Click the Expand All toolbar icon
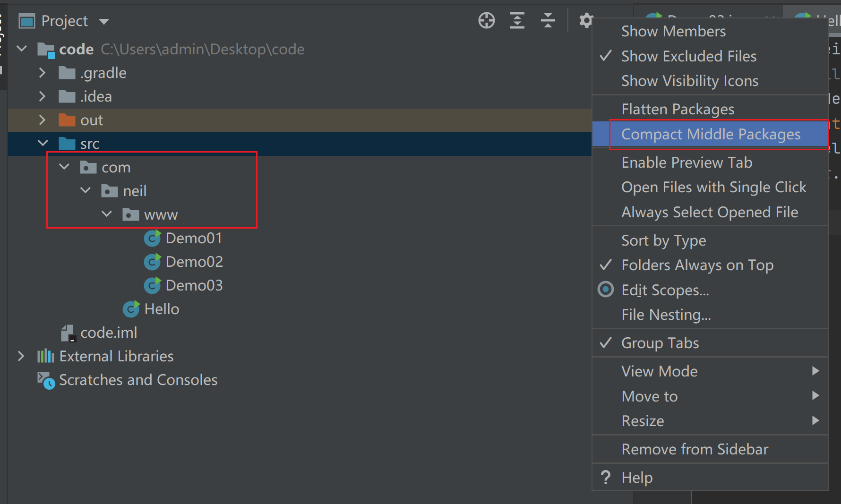 [x=517, y=21]
